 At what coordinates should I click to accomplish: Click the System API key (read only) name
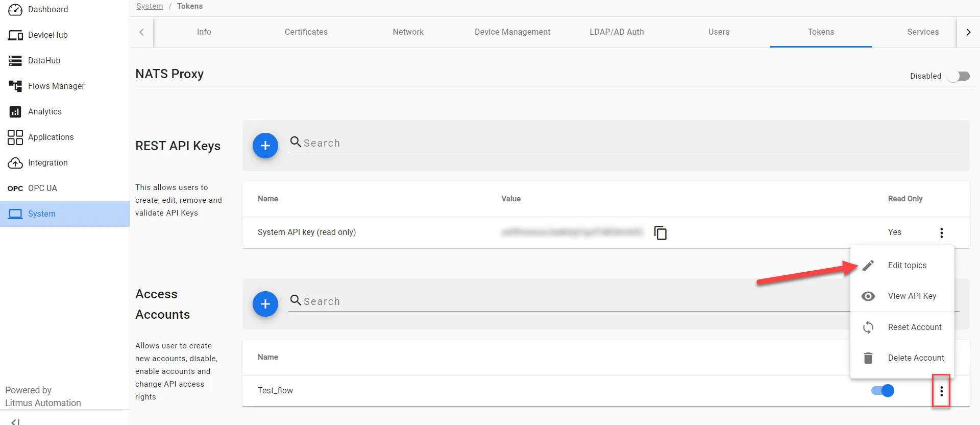coord(307,232)
